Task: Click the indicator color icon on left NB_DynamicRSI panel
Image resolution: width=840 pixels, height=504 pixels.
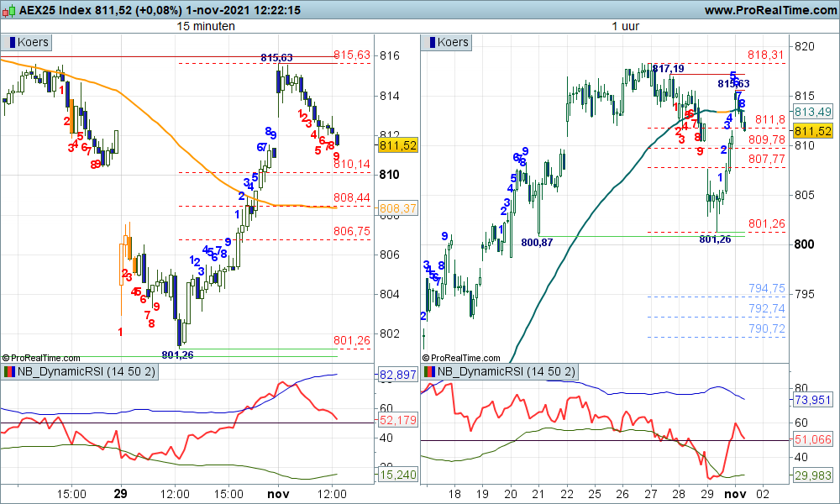Action: (x=8, y=370)
